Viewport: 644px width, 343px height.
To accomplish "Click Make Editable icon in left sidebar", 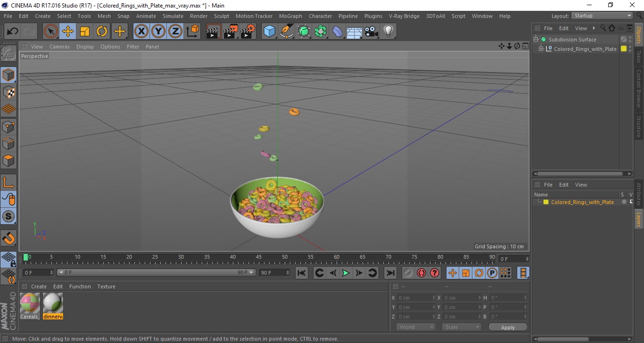I will [8, 53].
